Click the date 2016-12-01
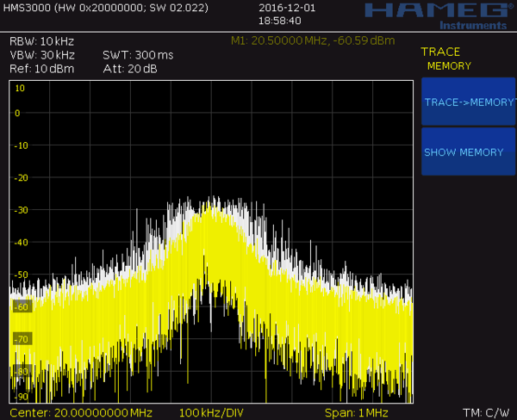 287,8
